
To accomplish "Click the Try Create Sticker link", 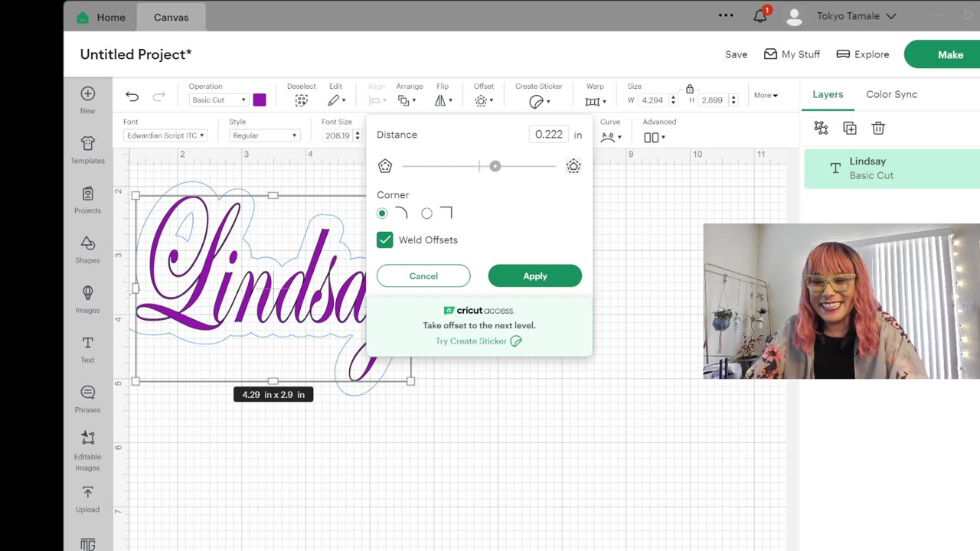I will click(479, 341).
